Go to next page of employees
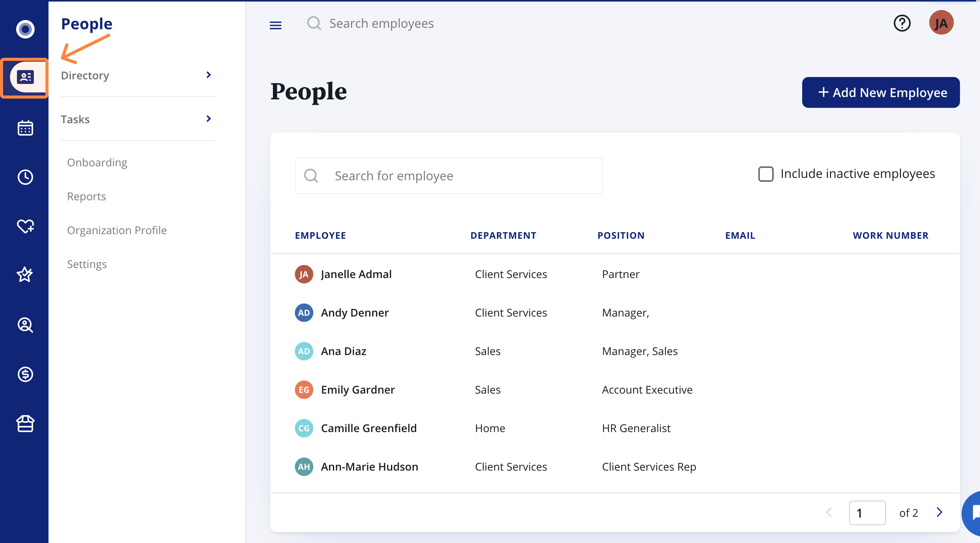Viewport: 980px width, 543px height. (939, 513)
